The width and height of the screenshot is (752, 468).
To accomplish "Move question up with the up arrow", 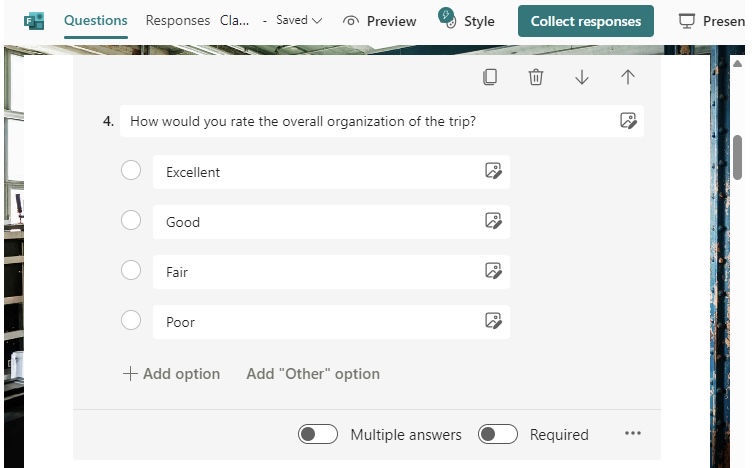I will [628, 77].
